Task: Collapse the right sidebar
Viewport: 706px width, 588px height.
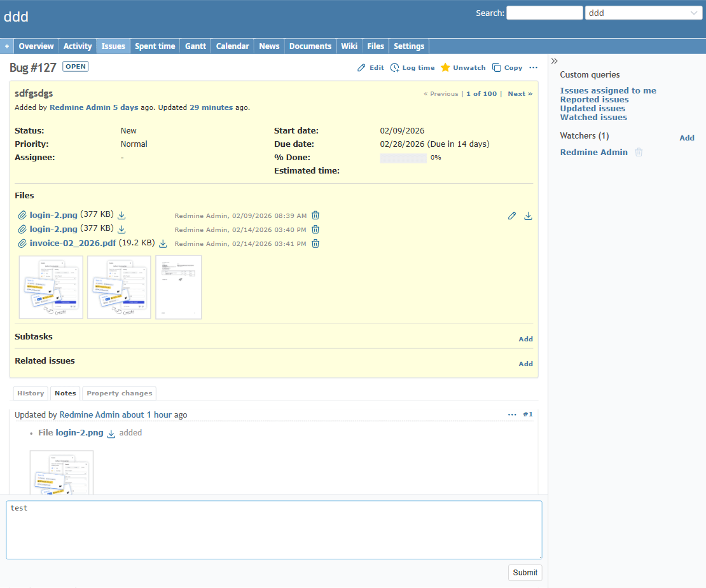Action: pos(554,61)
